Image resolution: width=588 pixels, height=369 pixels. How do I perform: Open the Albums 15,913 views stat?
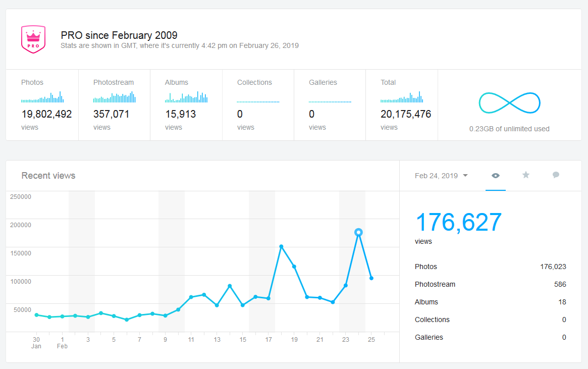[180, 115]
